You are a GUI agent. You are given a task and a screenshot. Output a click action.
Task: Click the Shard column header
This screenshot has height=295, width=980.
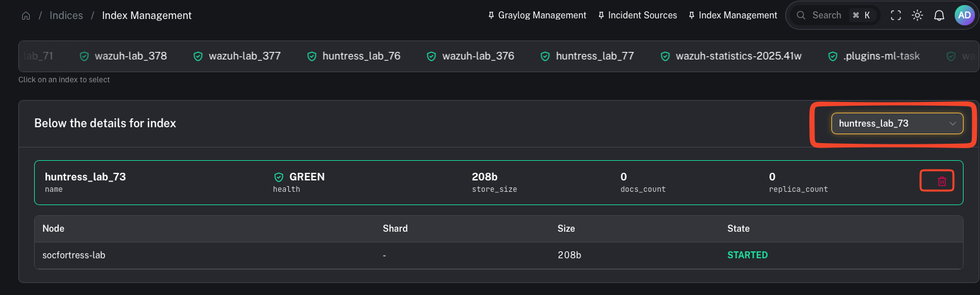point(395,228)
